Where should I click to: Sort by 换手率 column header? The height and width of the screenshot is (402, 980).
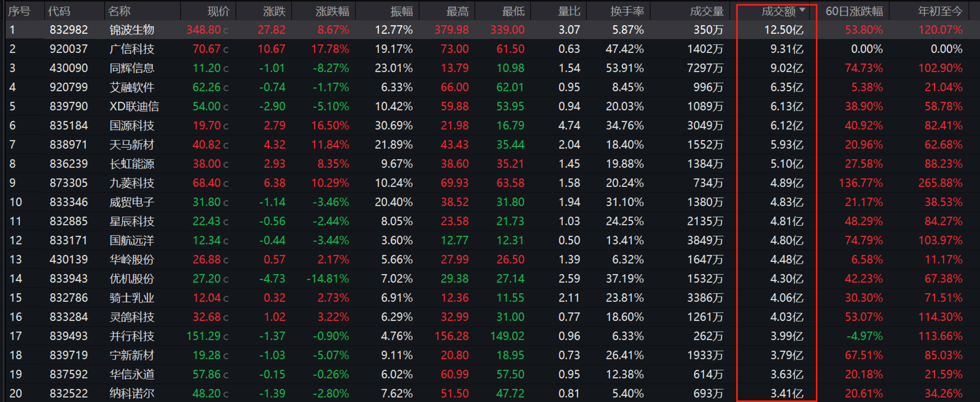[x=627, y=11]
